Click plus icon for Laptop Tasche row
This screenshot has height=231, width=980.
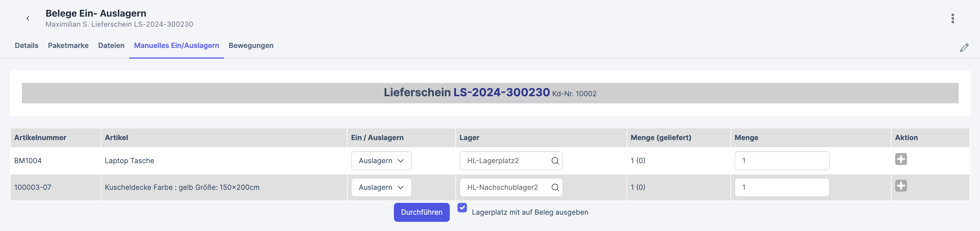(x=900, y=159)
